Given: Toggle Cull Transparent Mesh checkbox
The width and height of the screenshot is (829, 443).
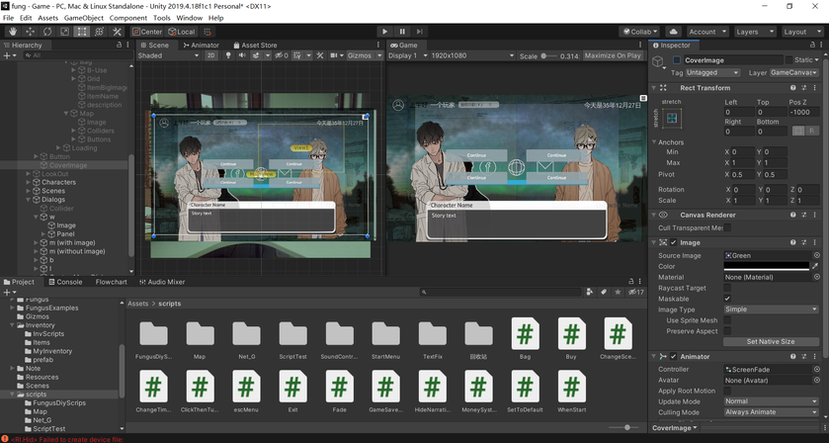Looking at the screenshot, I should pyautogui.click(x=727, y=228).
